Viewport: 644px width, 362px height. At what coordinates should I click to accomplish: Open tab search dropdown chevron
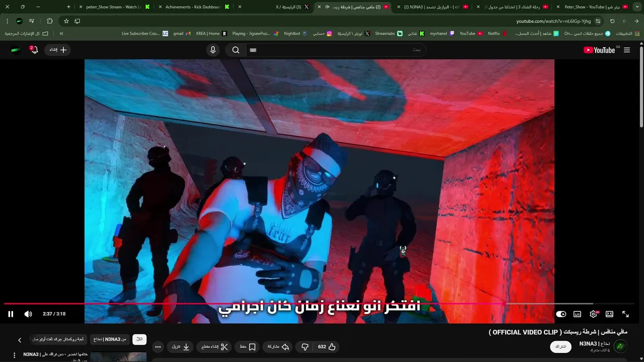[637, 7]
